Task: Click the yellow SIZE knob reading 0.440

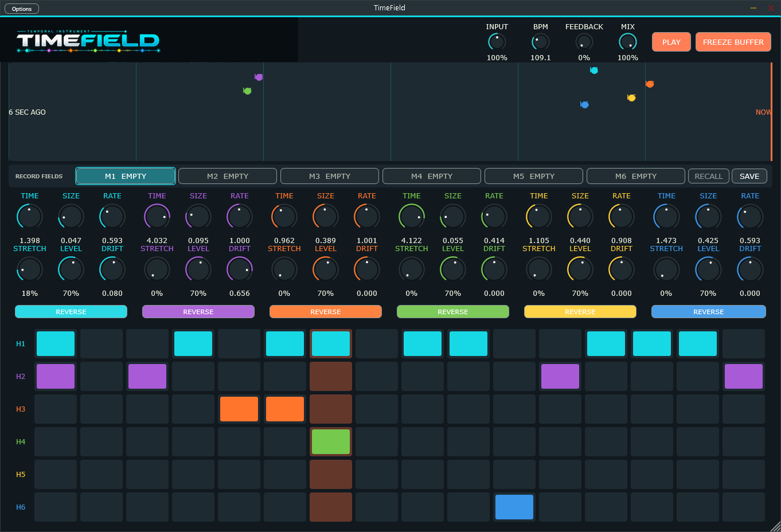Action: pyautogui.click(x=580, y=217)
